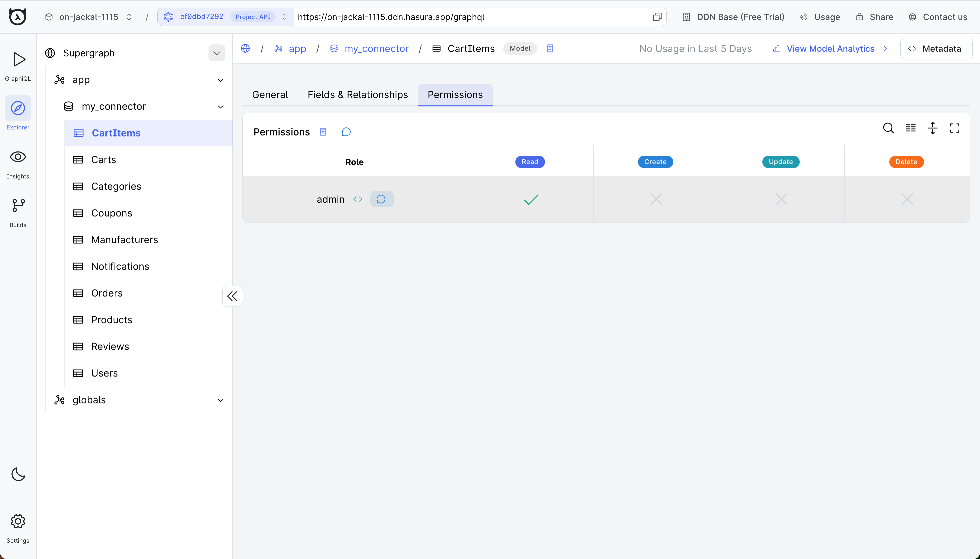Click the admin role name
Image resolution: width=980 pixels, height=559 pixels.
pos(330,199)
